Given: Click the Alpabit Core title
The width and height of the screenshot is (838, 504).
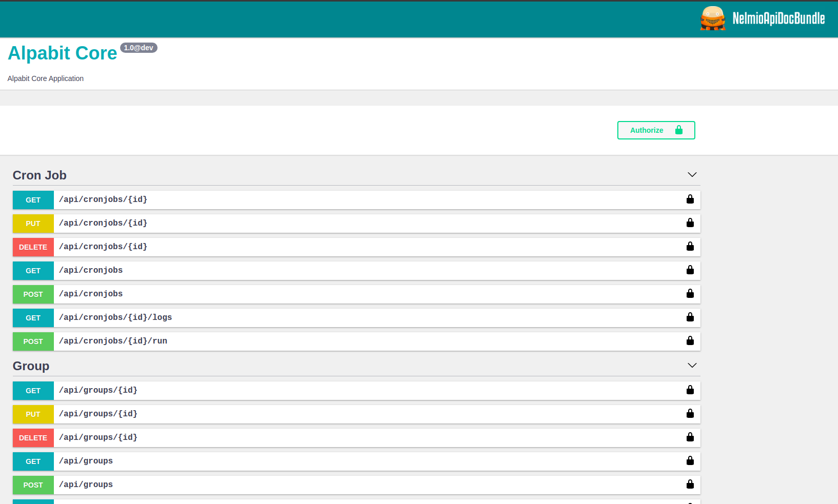Looking at the screenshot, I should click(x=63, y=53).
